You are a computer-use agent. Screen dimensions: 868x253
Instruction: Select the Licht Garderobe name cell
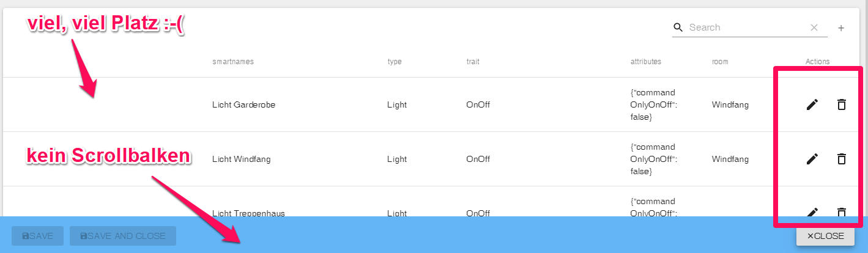tap(243, 105)
